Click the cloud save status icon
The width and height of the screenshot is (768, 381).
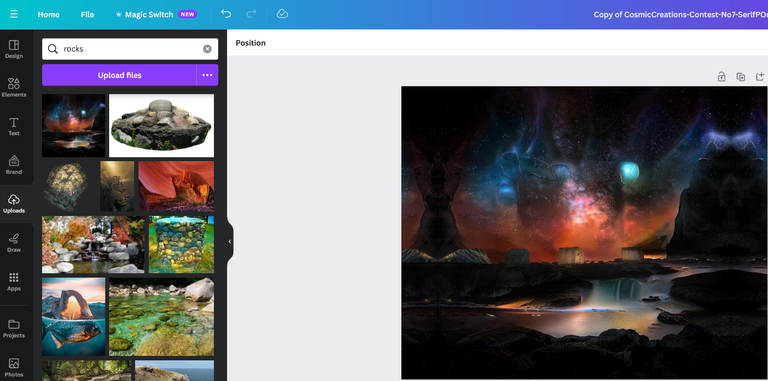click(x=282, y=14)
